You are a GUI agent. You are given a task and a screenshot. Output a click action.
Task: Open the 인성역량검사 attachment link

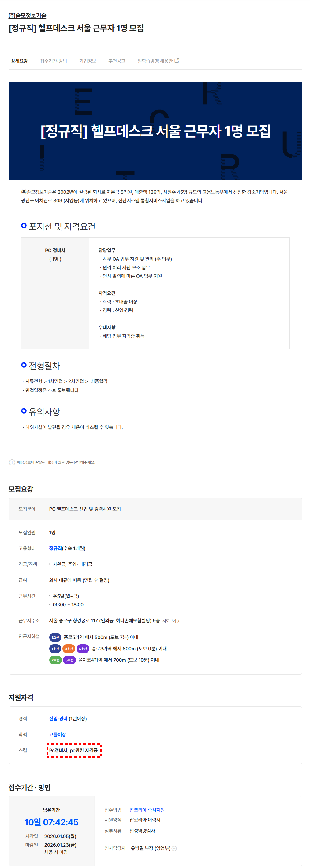click(x=142, y=831)
